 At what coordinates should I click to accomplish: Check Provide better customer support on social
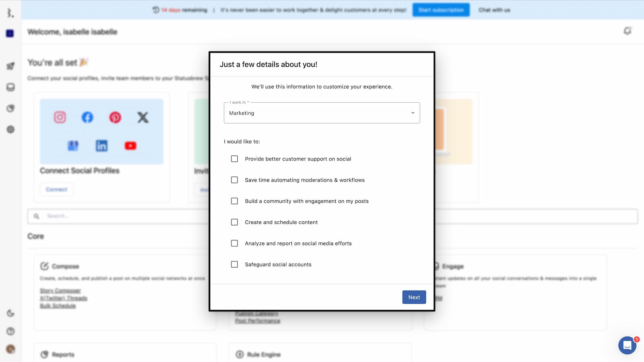(x=234, y=159)
